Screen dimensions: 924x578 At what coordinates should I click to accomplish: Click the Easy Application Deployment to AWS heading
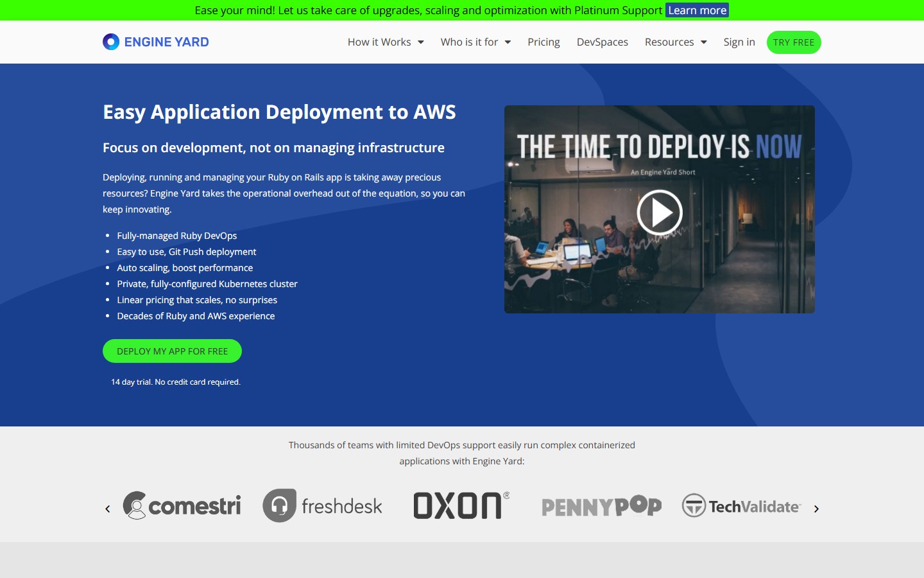(x=280, y=112)
